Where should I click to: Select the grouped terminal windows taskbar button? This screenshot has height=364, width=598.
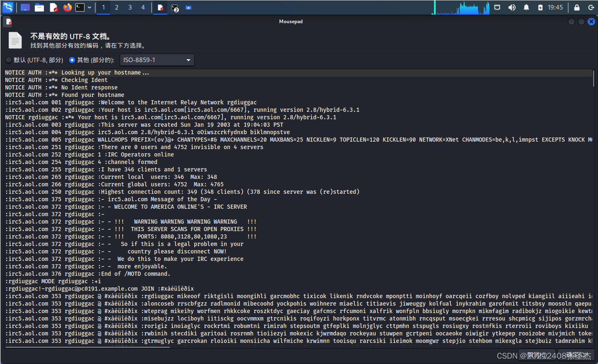coord(175,8)
